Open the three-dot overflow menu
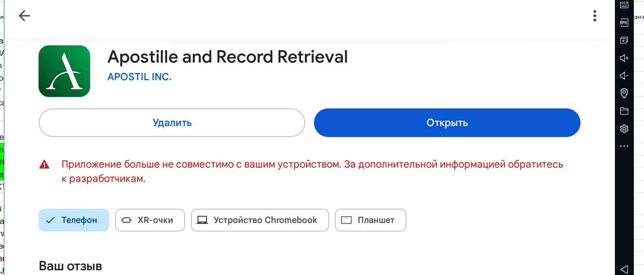This screenshot has height=275, width=644. (594, 16)
